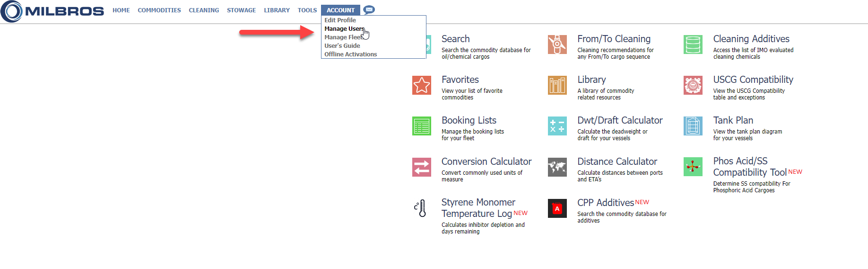Open the Distance Calculator world map icon
The height and width of the screenshot is (269, 868).
[557, 167]
